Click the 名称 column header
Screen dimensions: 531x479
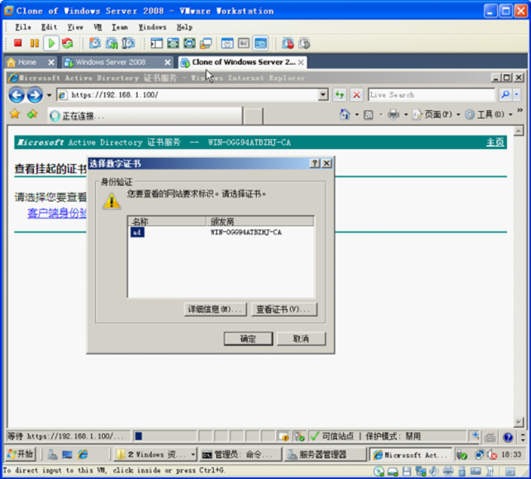click(168, 222)
